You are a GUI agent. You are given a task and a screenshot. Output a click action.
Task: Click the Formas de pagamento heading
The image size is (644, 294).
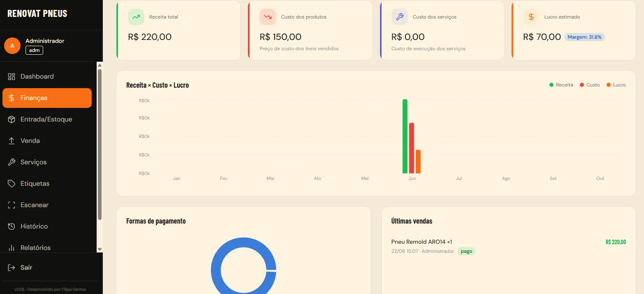coord(156,221)
